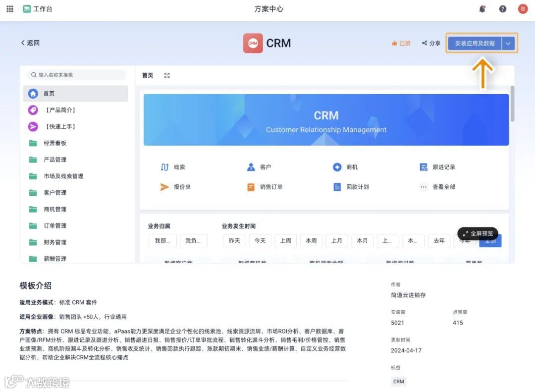Click the 市场及线索管理 folder icon

[x=33, y=176]
